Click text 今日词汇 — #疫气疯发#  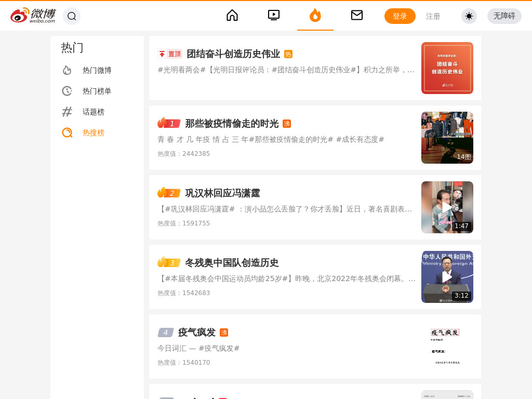tap(198, 349)
